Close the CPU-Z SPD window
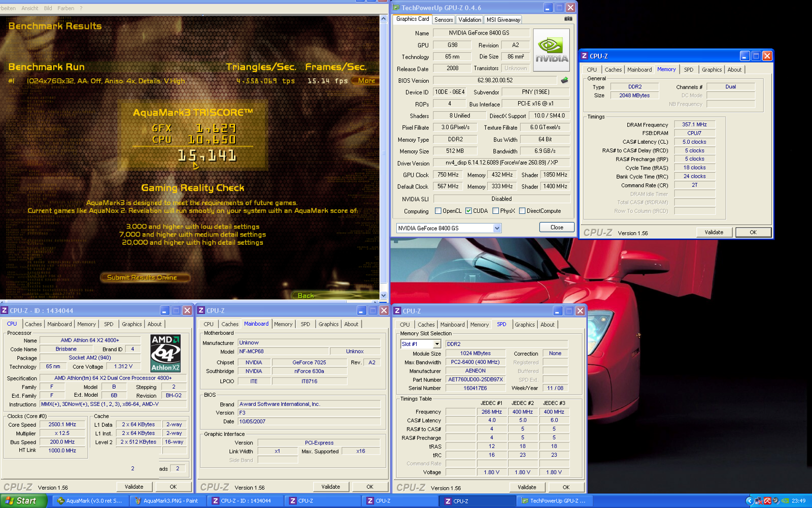812x508 pixels. pyautogui.click(x=580, y=311)
